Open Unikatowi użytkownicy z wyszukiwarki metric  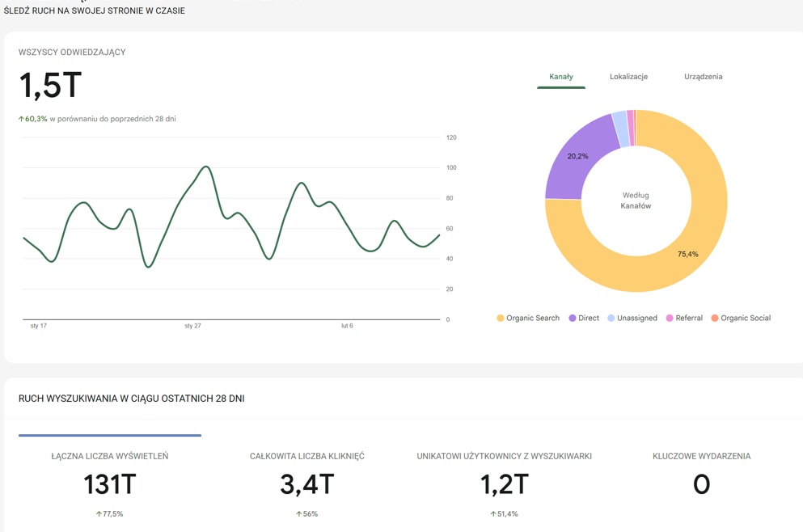504,483
